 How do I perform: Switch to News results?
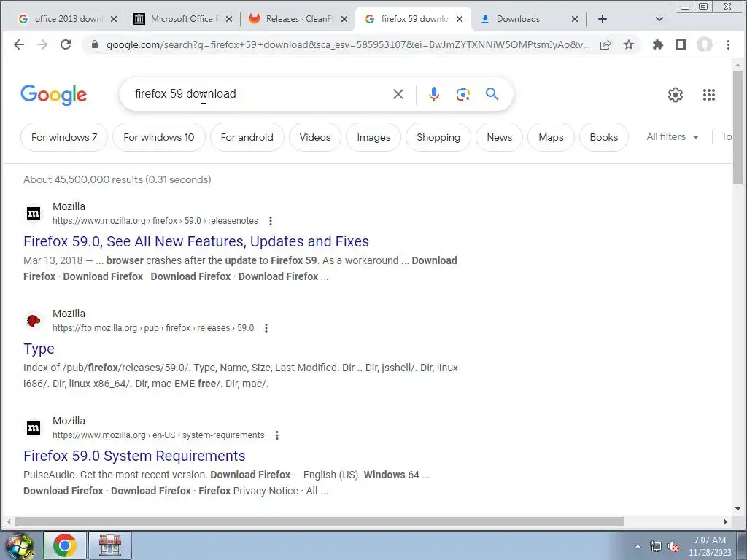click(499, 137)
